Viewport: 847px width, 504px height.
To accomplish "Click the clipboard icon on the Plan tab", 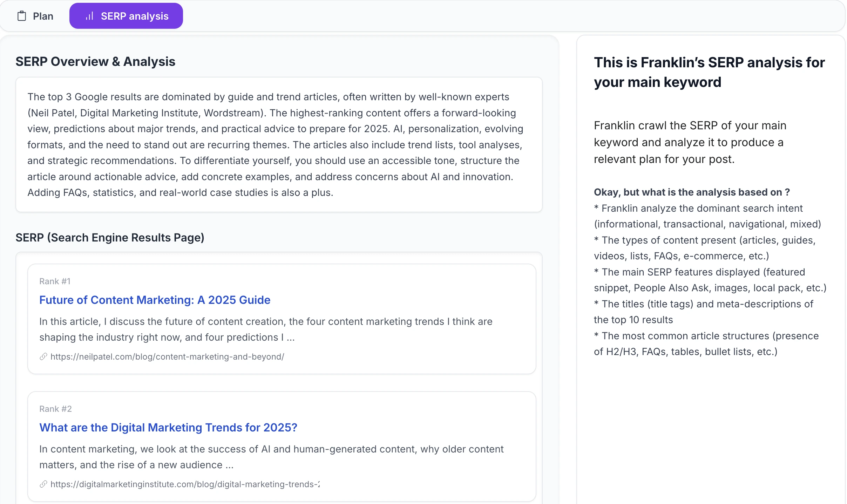I will point(22,15).
